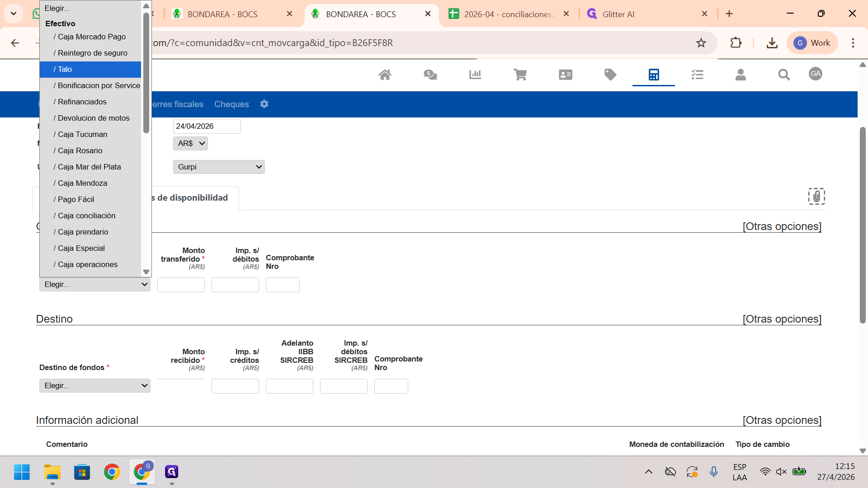
Task: Open the Cheques menu item
Action: [x=231, y=104]
